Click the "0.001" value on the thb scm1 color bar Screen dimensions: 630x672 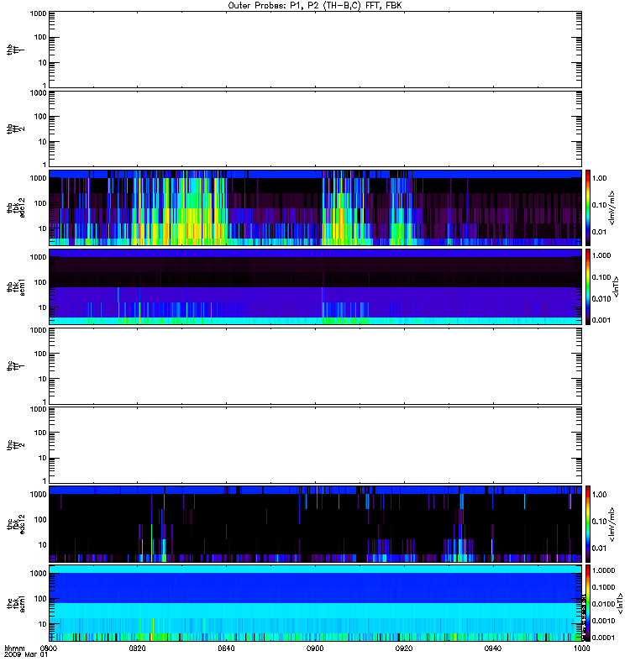point(601,320)
